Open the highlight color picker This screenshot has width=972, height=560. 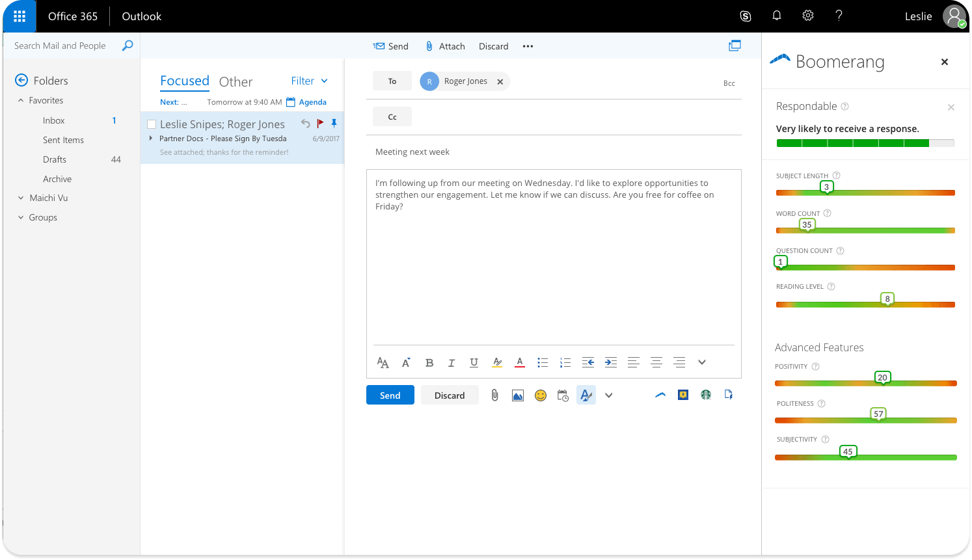click(x=497, y=363)
